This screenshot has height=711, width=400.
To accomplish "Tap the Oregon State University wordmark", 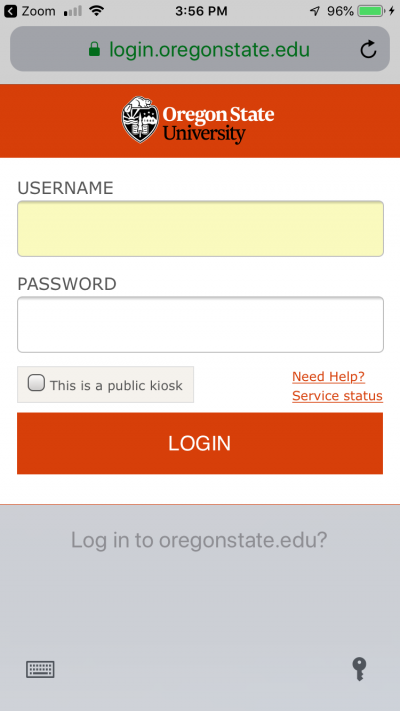I will 218,125.
